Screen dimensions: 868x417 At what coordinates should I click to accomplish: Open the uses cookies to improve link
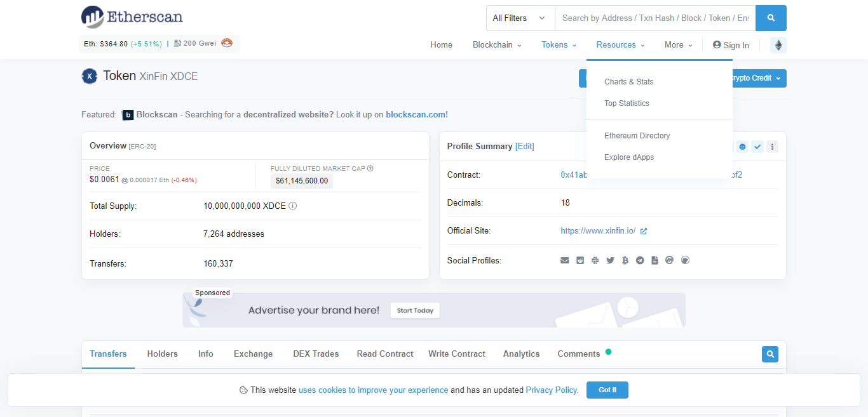coord(374,390)
